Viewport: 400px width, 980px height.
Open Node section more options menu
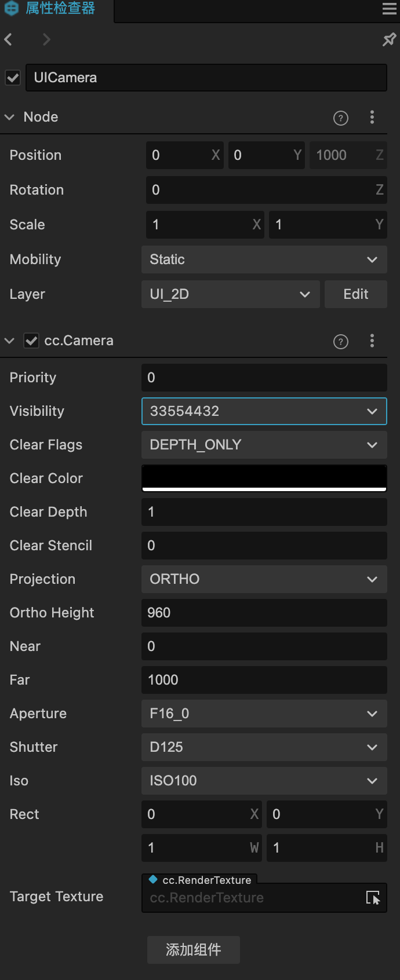coord(372,118)
